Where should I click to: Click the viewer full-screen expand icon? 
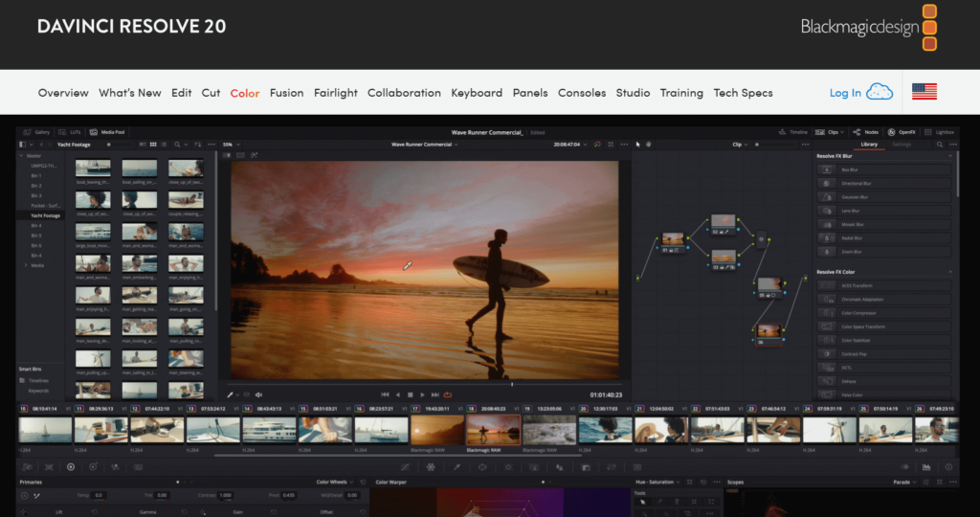611,145
